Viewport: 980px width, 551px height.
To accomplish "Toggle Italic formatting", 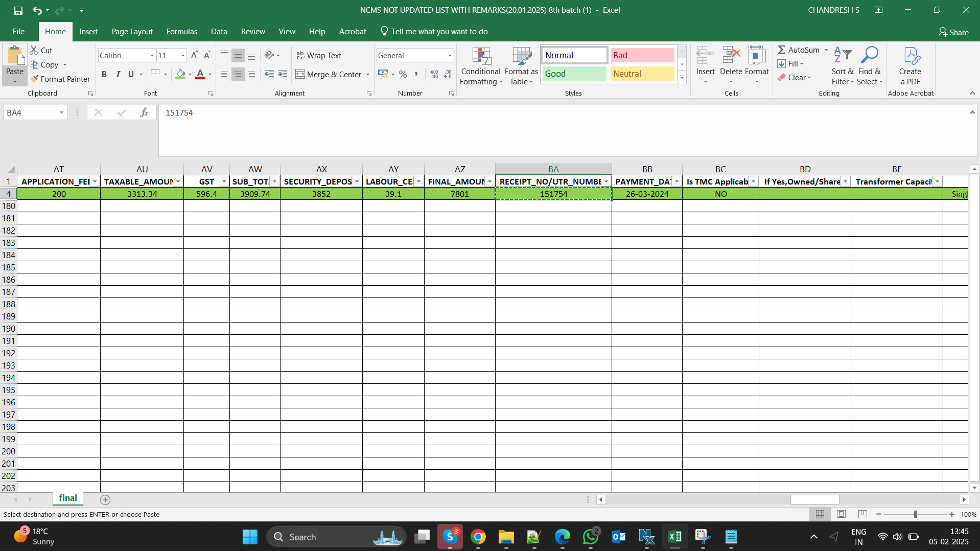I will (118, 75).
